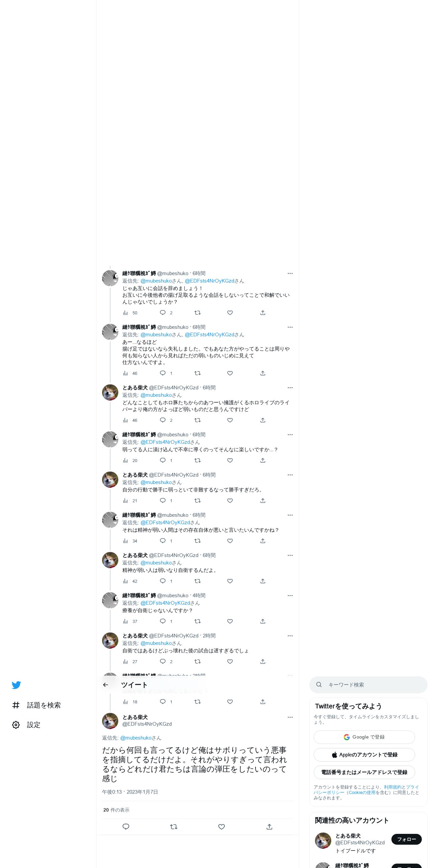Like the tweet starting じゃあ互いに会話を辞めましょう
This screenshot has width=434, height=868.
pos(230,313)
